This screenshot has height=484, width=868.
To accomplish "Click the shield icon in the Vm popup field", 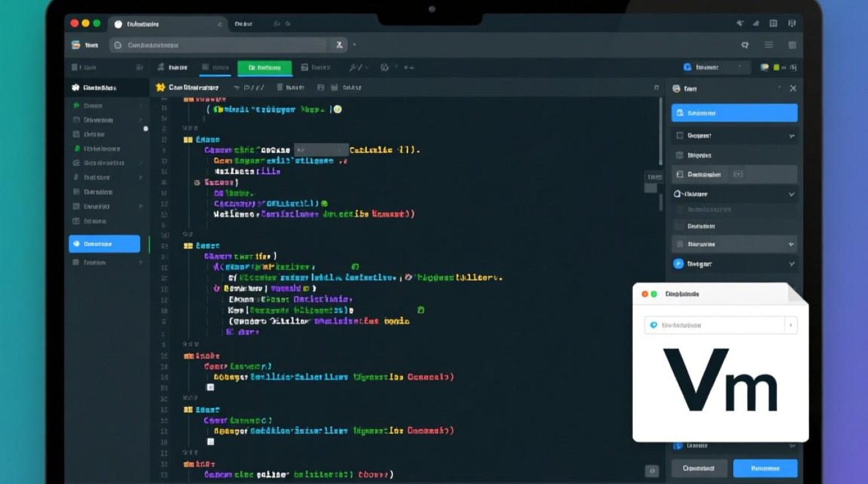I will (654, 325).
